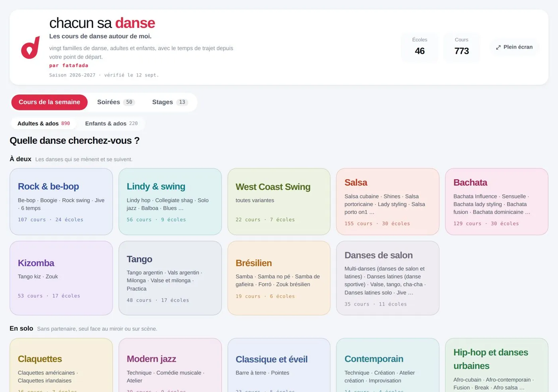
Task: Open the Stages tab
Action: click(x=170, y=102)
